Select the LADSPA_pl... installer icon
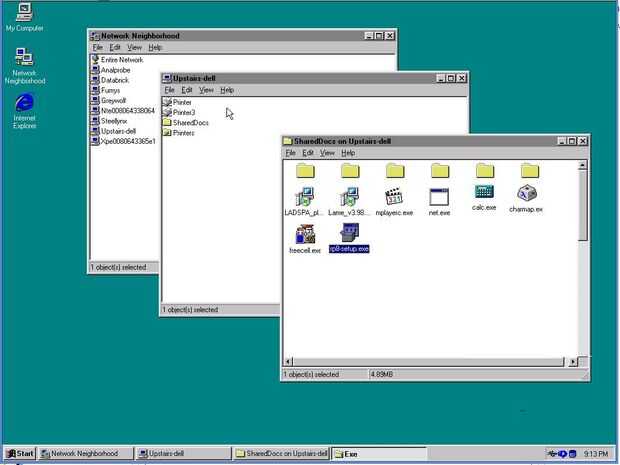The image size is (620, 465). (x=304, y=202)
